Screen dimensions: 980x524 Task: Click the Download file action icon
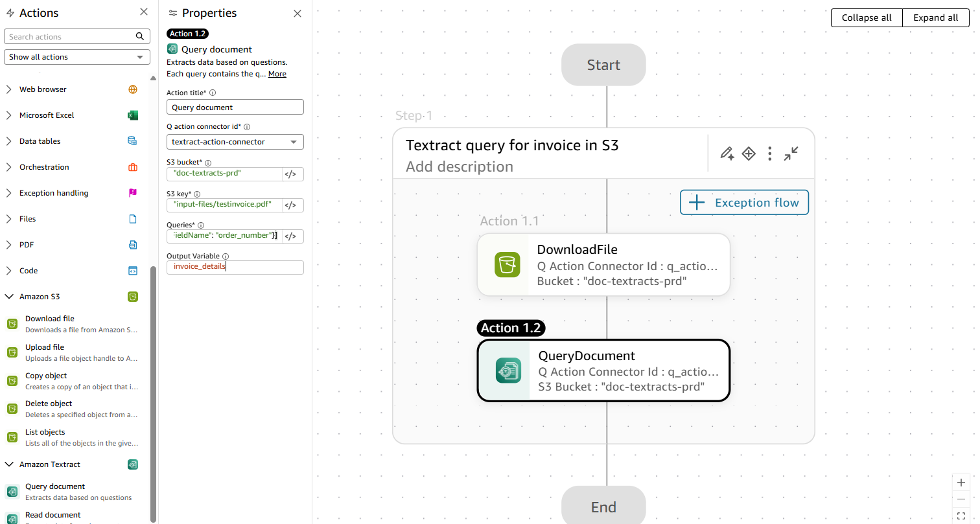[12, 324]
